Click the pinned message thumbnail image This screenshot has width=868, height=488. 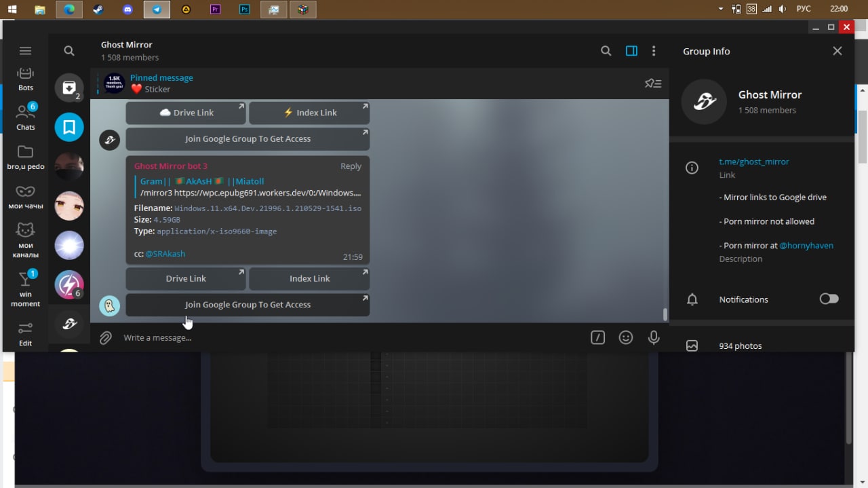114,83
